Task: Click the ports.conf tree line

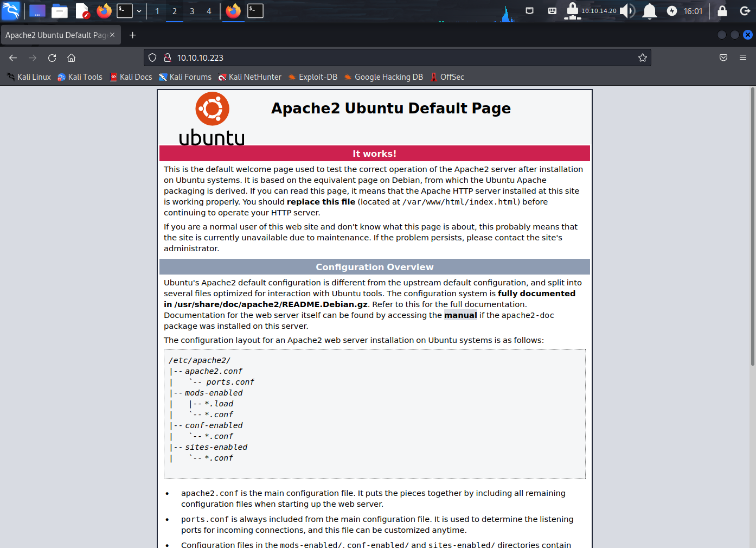Action: 212,382
